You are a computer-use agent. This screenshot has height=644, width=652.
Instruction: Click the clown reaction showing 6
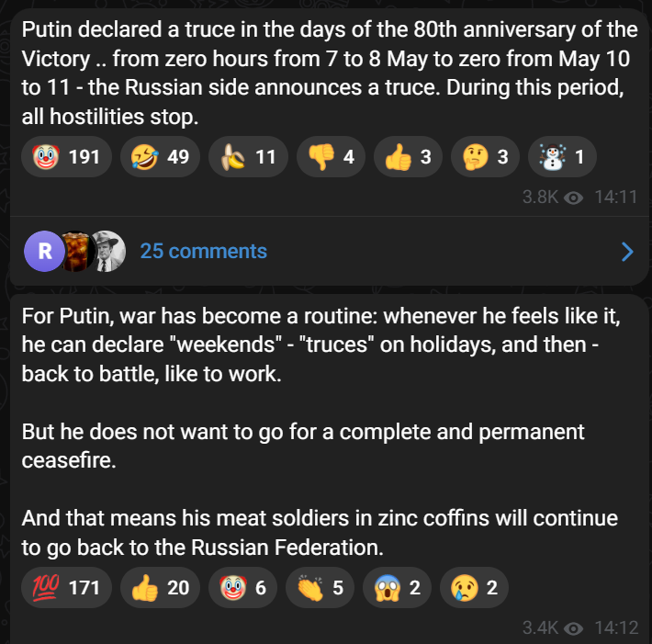[243, 588]
